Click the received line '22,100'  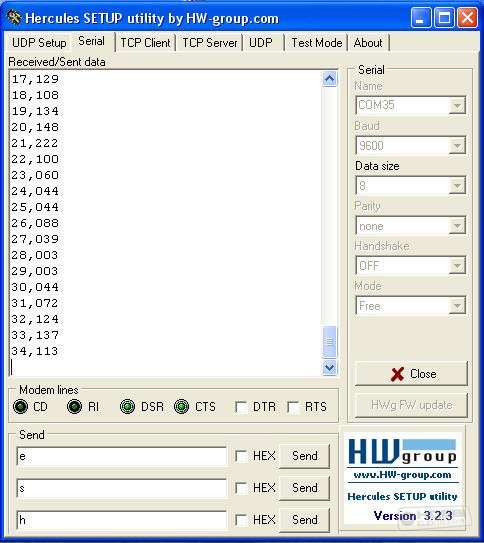coord(35,159)
